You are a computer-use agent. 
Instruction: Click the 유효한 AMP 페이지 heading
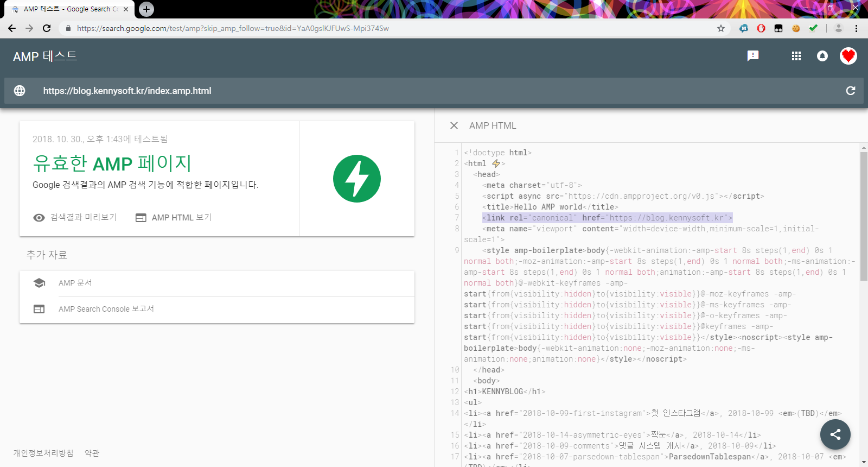point(112,163)
